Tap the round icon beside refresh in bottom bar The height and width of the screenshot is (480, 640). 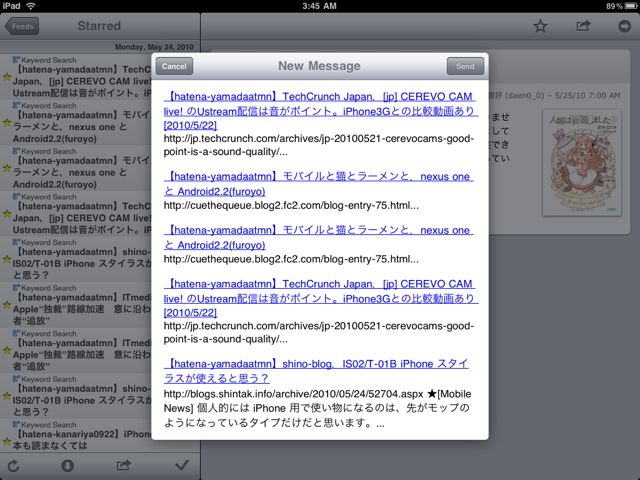click(x=67, y=466)
